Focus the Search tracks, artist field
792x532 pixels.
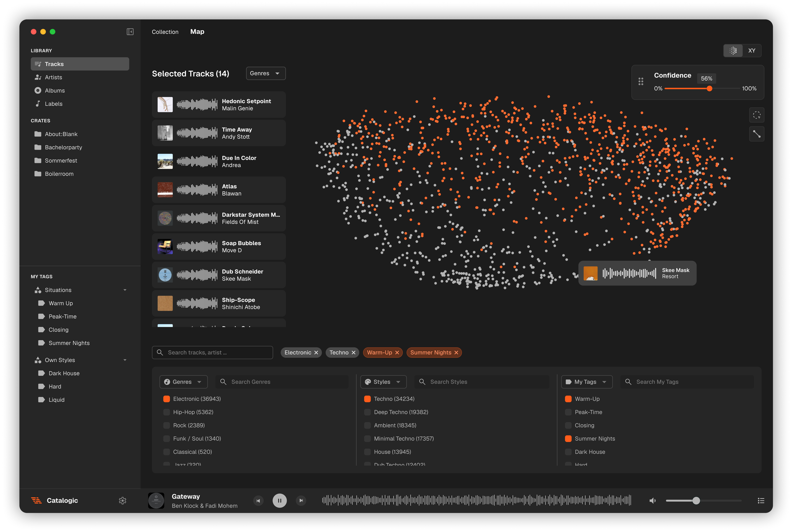[x=212, y=353]
